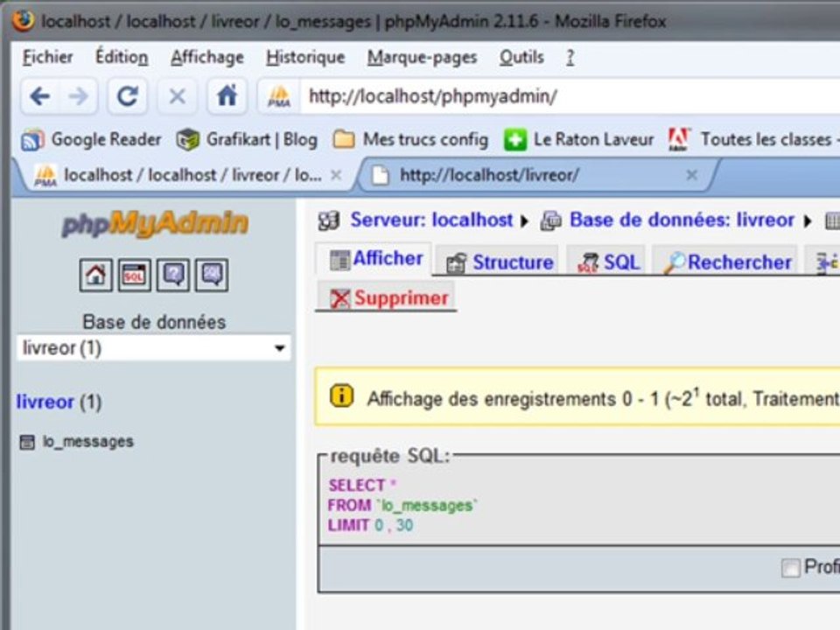This screenshot has height=630, width=840.
Task: Click the yellow information icon in message box
Action: pos(342,396)
